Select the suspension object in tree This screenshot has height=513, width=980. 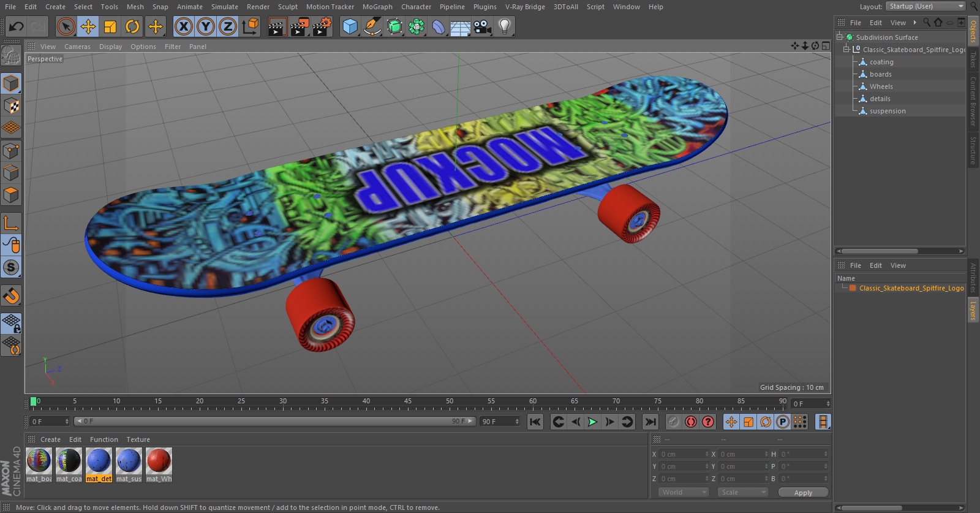point(888,111)
